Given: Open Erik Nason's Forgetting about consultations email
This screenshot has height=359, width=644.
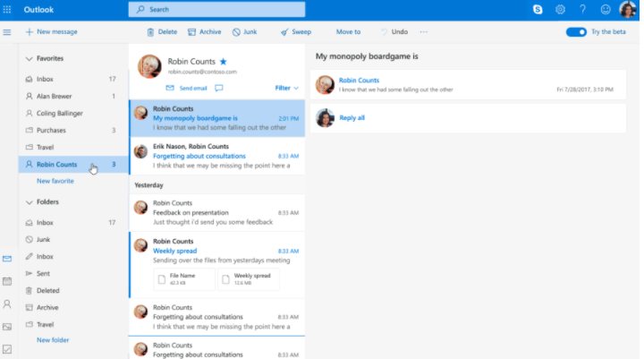Looking at the screenshot, I should [x=217, y=156].
